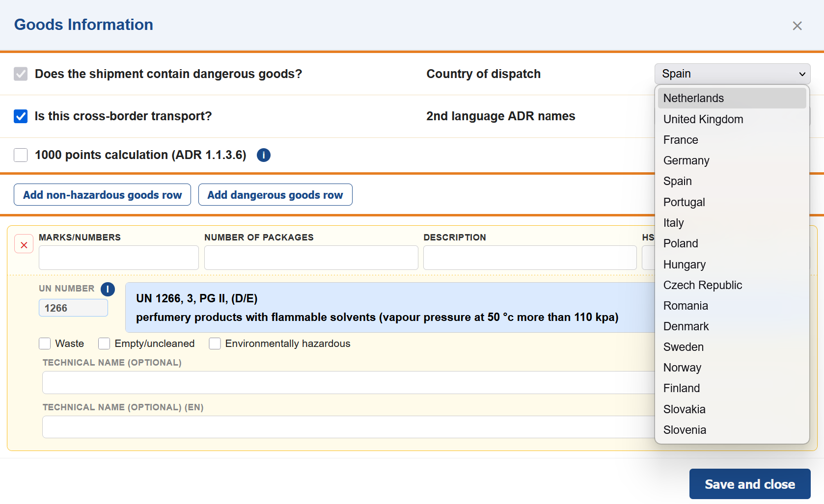Toggle the cross-border transport checkbox
This screenshot has height=504, width=824.
(21, 116)
